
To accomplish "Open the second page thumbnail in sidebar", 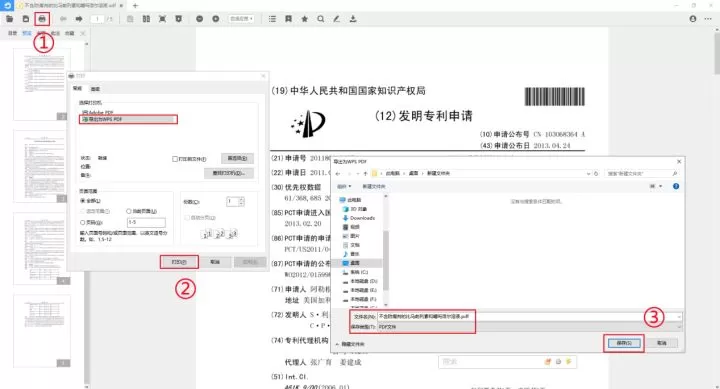I will [x=42, y=166].
